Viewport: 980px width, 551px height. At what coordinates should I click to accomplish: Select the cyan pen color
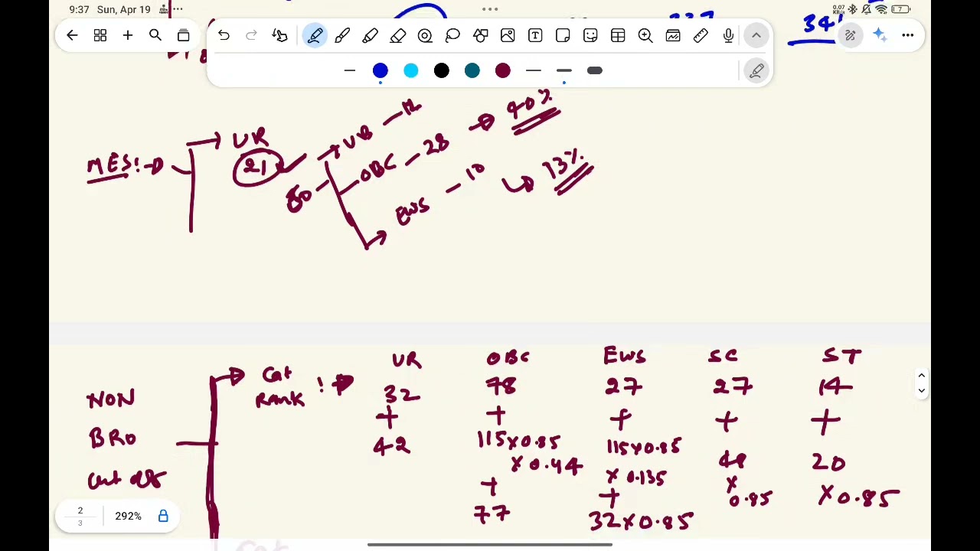[x=411, y=71]
